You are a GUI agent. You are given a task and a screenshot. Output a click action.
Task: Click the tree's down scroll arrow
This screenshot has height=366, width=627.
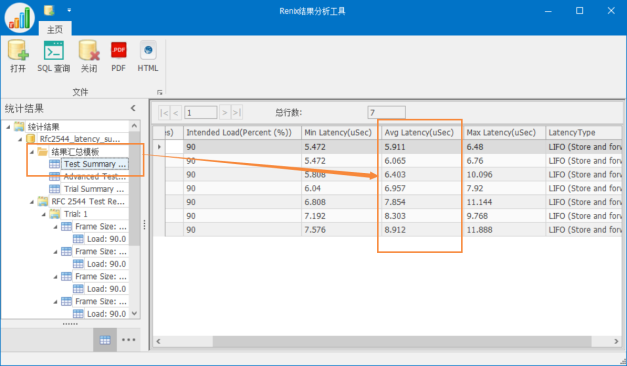[135, 313]
